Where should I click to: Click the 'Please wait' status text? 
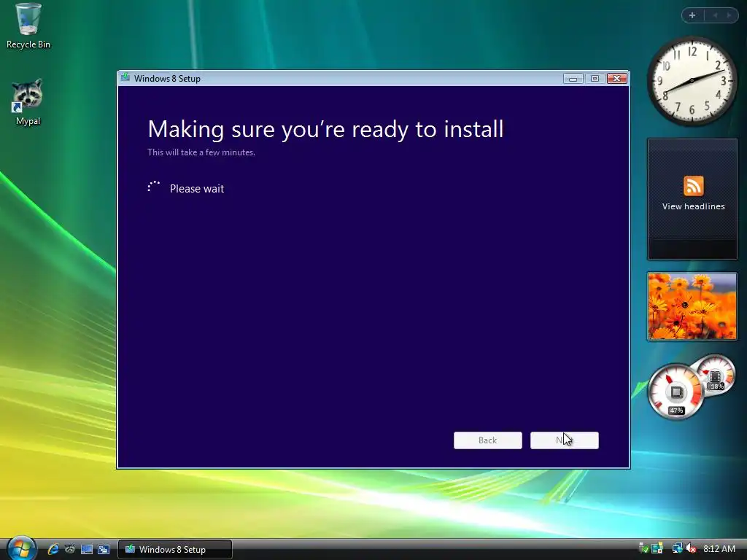197,189
